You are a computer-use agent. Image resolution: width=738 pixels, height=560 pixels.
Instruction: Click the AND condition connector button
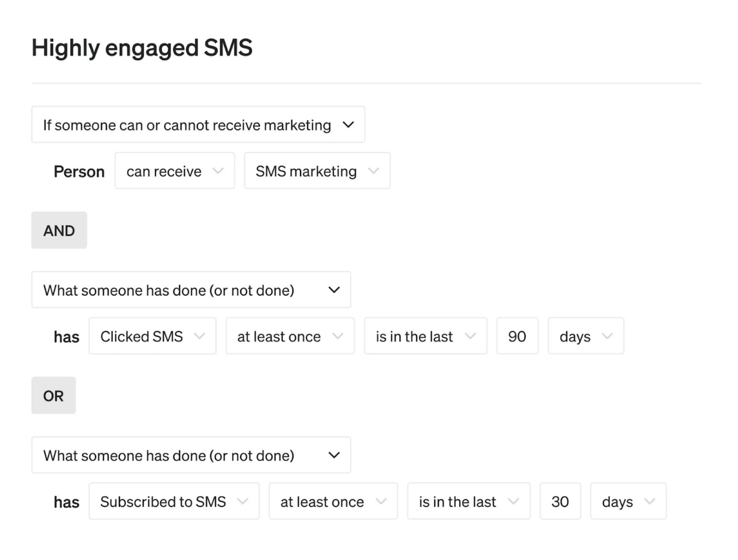59,231
